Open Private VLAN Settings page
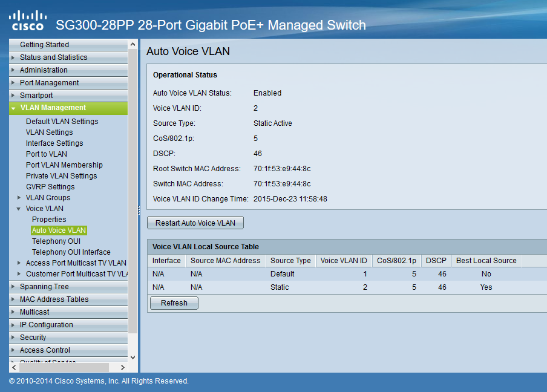Image resolution: width=547 pixels, height=392 pixels. click(61, 176)
